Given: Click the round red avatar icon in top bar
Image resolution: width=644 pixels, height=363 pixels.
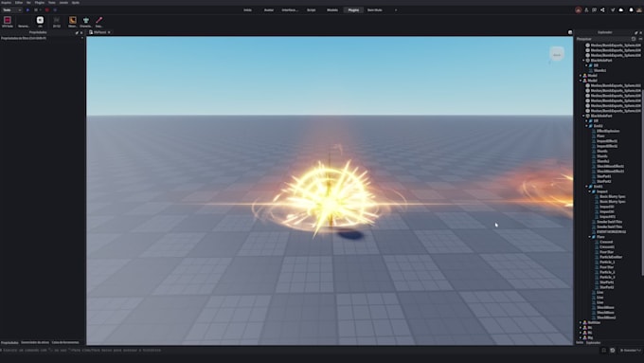Looking at the screenshot, I should tap(579, 9).
